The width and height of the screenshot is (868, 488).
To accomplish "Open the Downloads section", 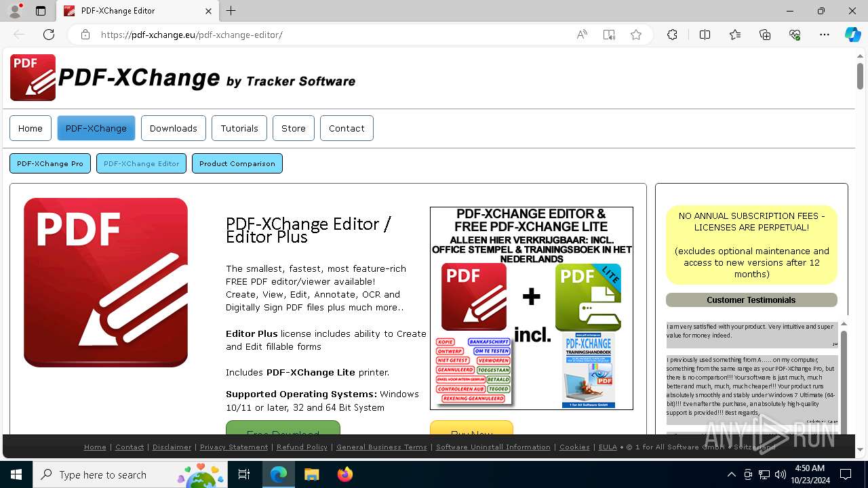I will click(x=174, y=128).
